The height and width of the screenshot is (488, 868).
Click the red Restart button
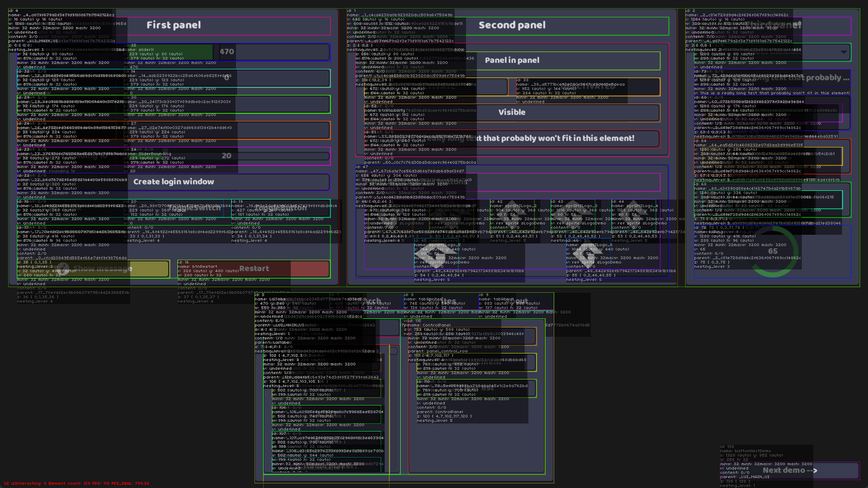click(x=254, y=269)
